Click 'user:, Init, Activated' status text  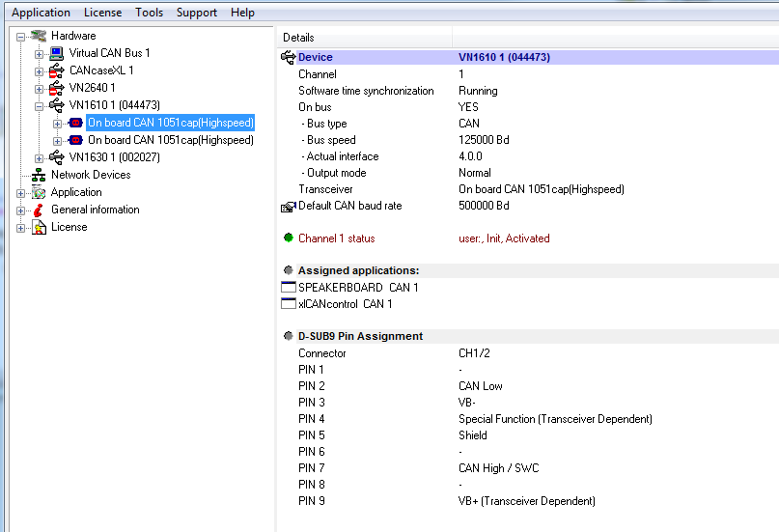tap(504, 238)
